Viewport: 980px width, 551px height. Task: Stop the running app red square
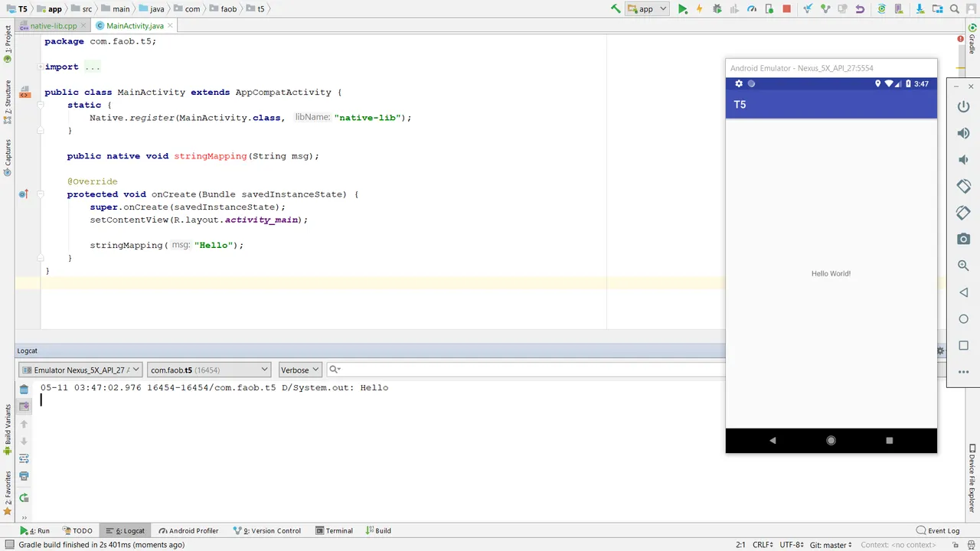coord(786,9)
